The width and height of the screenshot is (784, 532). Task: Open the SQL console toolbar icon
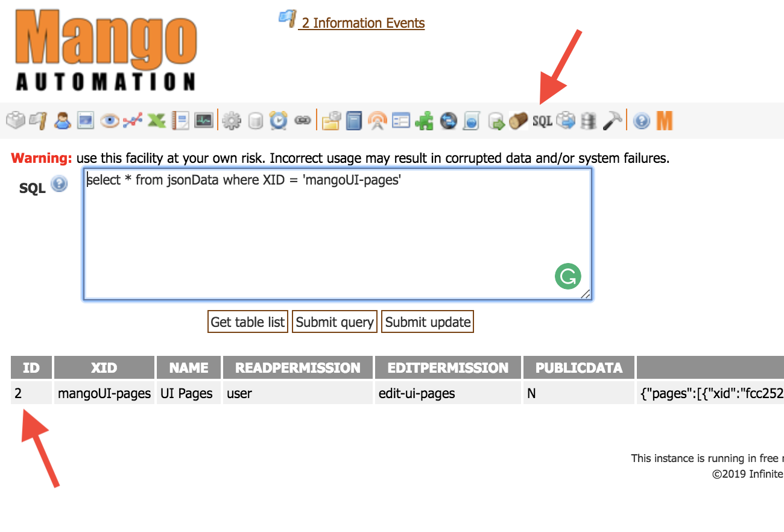tap(542, 121)
